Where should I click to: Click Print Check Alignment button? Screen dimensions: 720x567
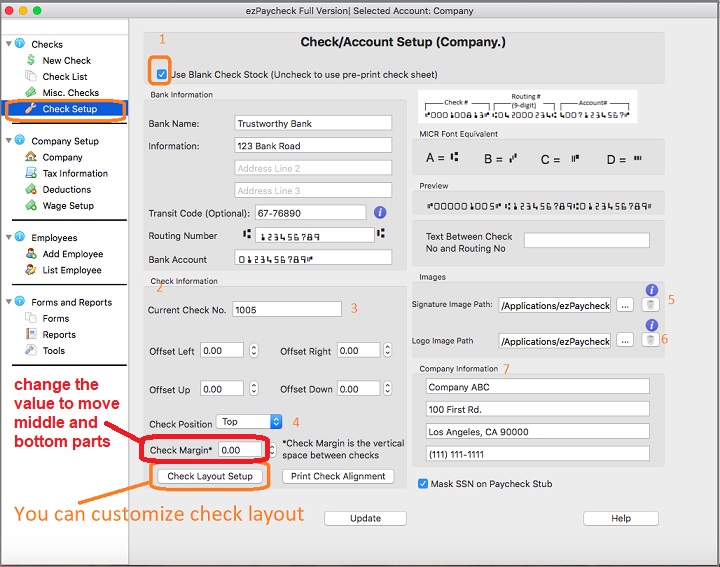pos(338,476)
